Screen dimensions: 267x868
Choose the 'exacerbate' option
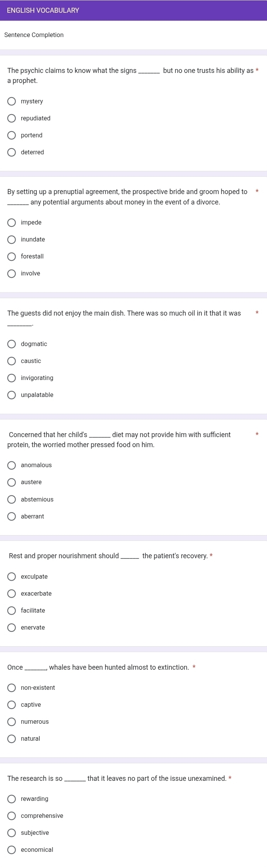click(12, 594)
